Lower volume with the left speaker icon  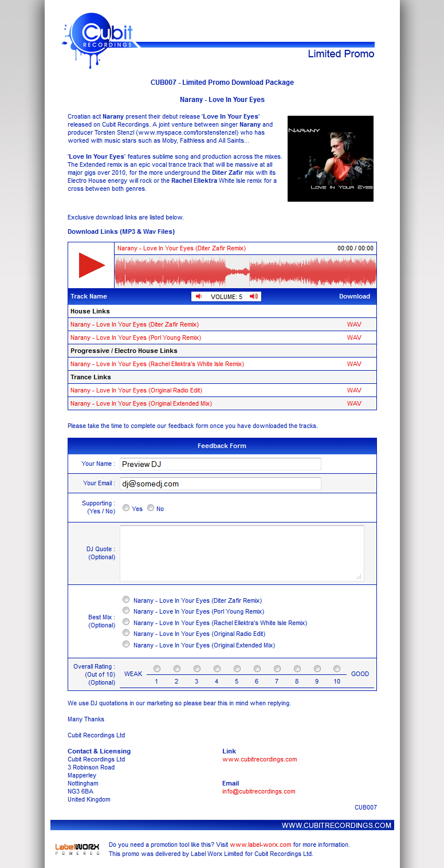[x=199, y=296]
